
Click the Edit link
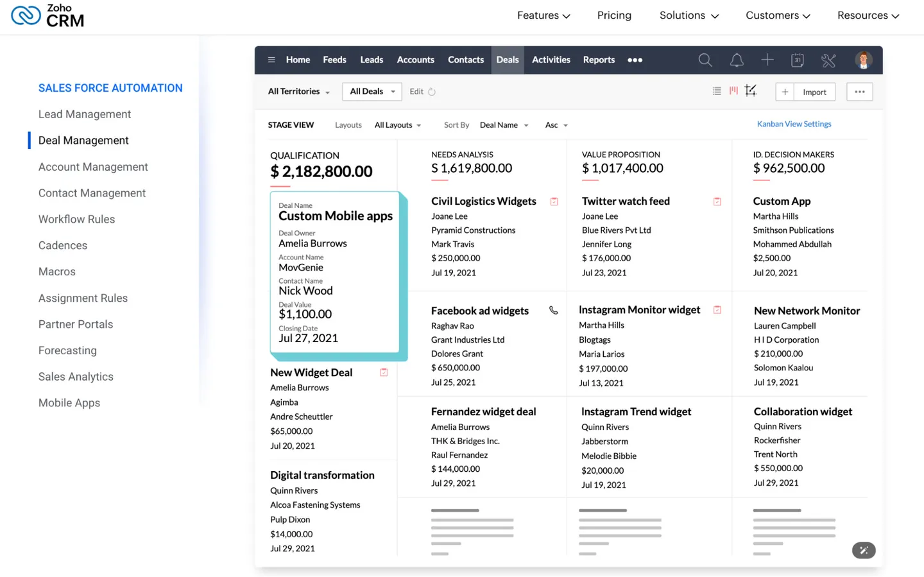[x=416, y=92]
